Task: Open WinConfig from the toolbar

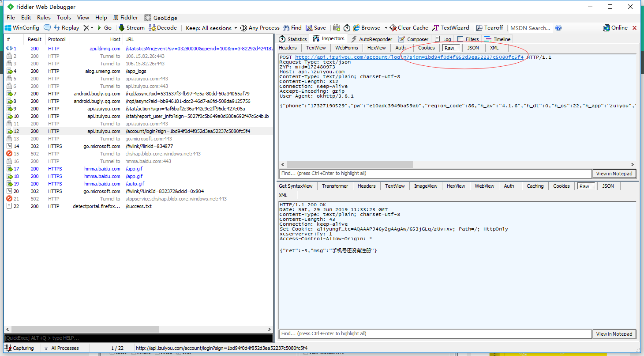Action: [22, 28]
